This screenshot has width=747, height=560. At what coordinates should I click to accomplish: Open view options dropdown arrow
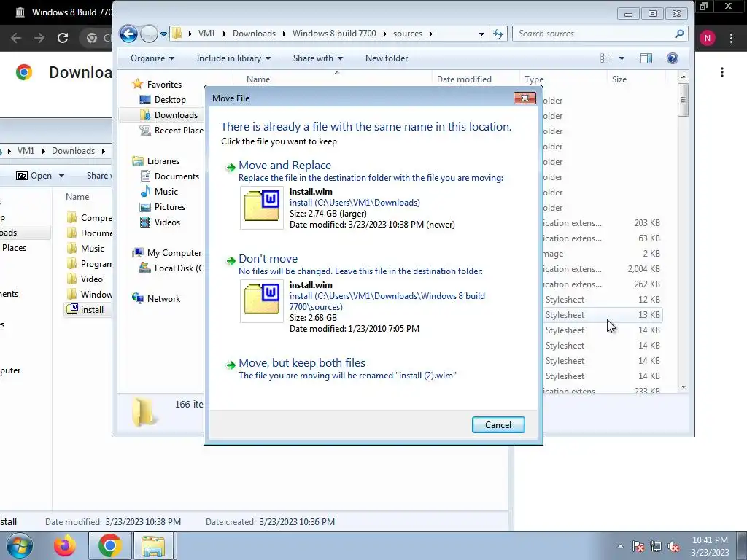(x=622, y=58)
